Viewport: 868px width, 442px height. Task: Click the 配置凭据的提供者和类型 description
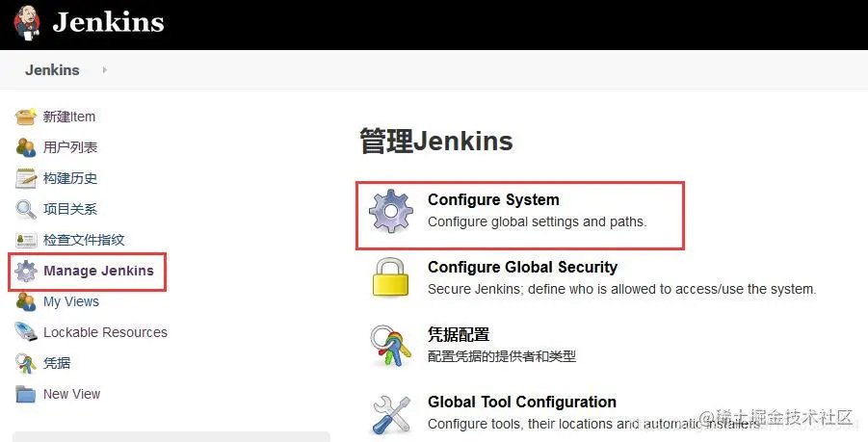502,356
